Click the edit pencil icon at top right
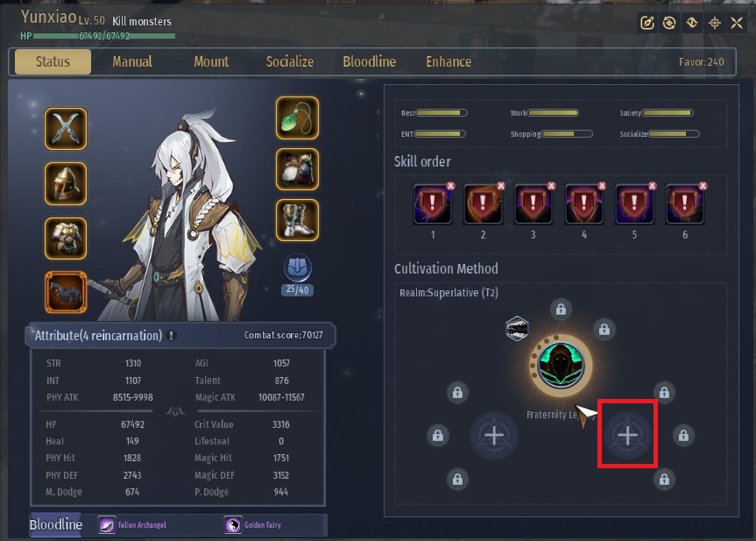 point(647,23)
